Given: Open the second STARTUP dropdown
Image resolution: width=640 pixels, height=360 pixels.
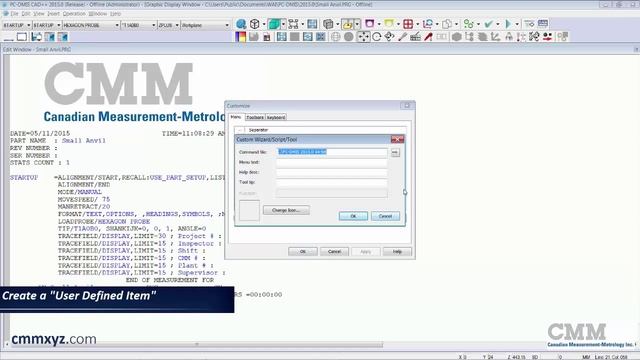Looking at the screenshot, I should point(59,25).
